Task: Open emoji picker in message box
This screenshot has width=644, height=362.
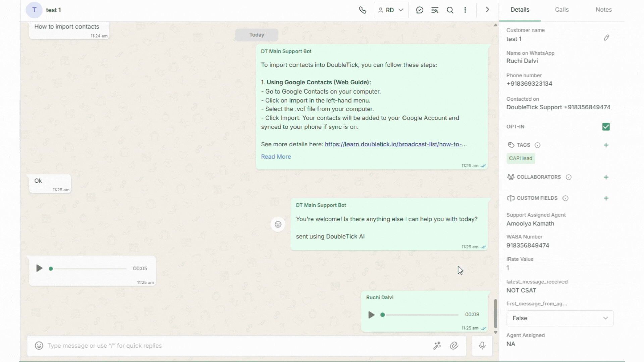Action: click(39, 346)
